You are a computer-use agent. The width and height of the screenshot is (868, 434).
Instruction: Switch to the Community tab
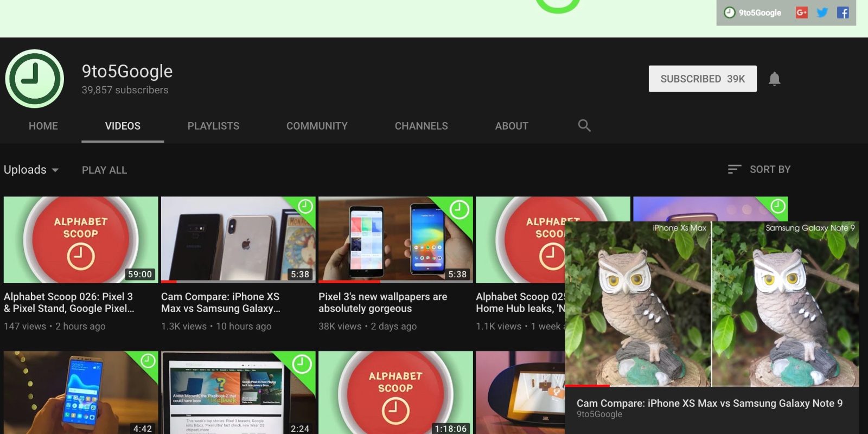(x=317, y=126)
